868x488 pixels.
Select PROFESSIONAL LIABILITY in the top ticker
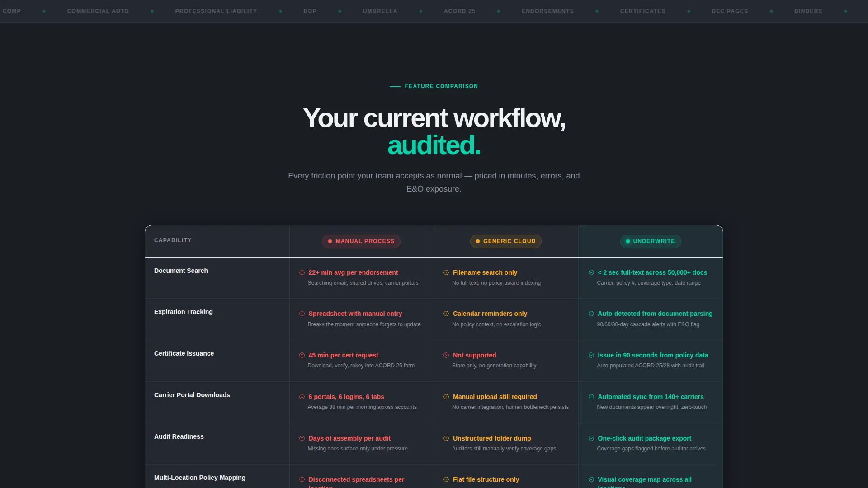click(x=216, y=11)
